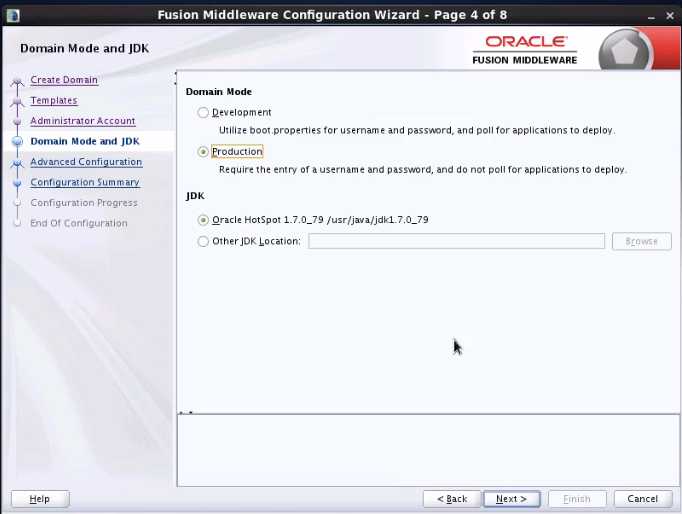
Task: Close the Configuration Wizard window
Action: pyautogui.click(x=670, y=16)
